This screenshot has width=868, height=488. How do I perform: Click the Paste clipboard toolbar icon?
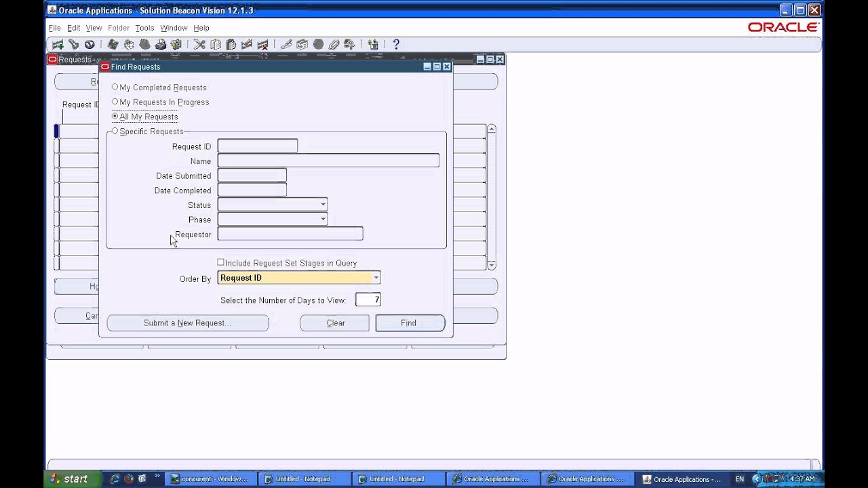tap(231, 45)
